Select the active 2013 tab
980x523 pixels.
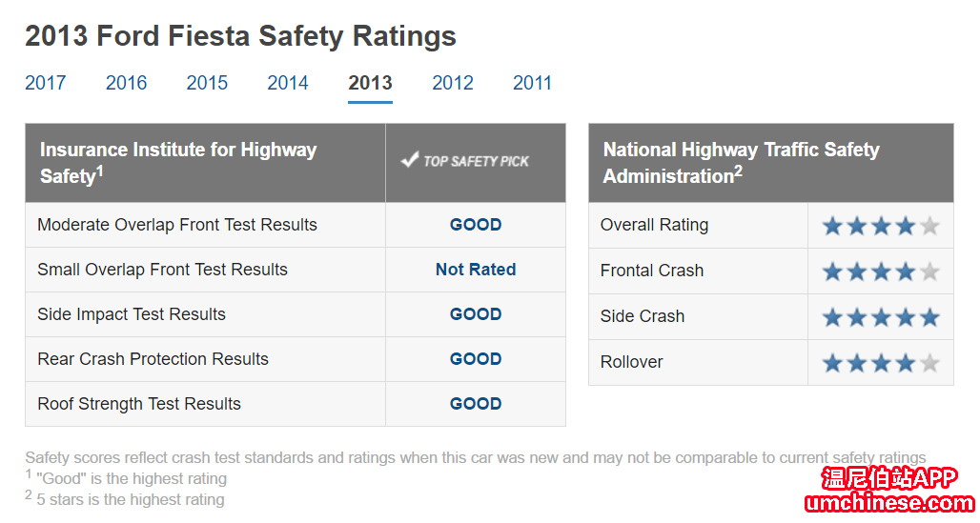coord(370,83)
